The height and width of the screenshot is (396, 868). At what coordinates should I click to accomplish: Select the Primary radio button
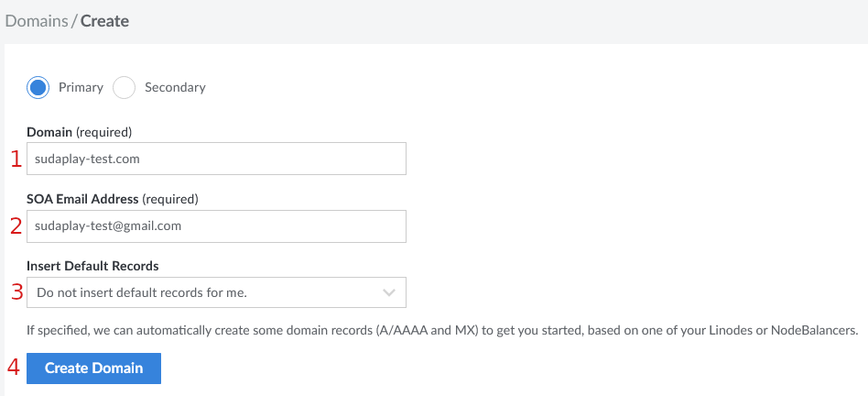pos(38,87)
